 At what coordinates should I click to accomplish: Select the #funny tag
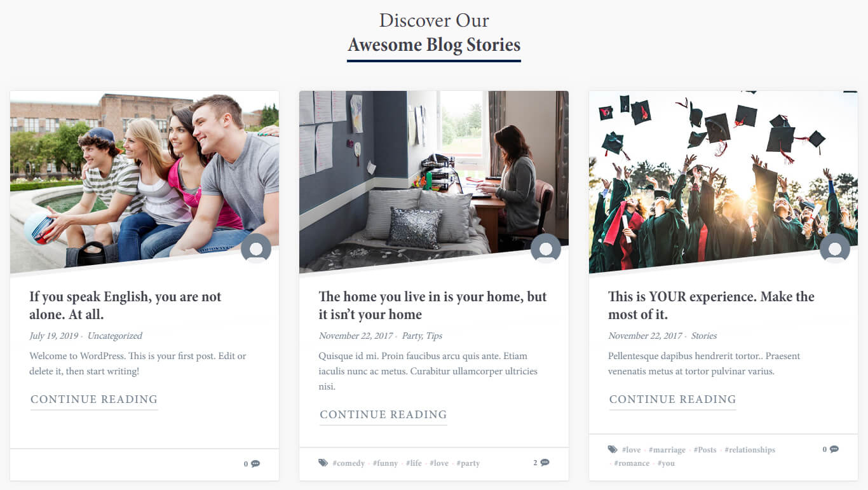point(385,463)
